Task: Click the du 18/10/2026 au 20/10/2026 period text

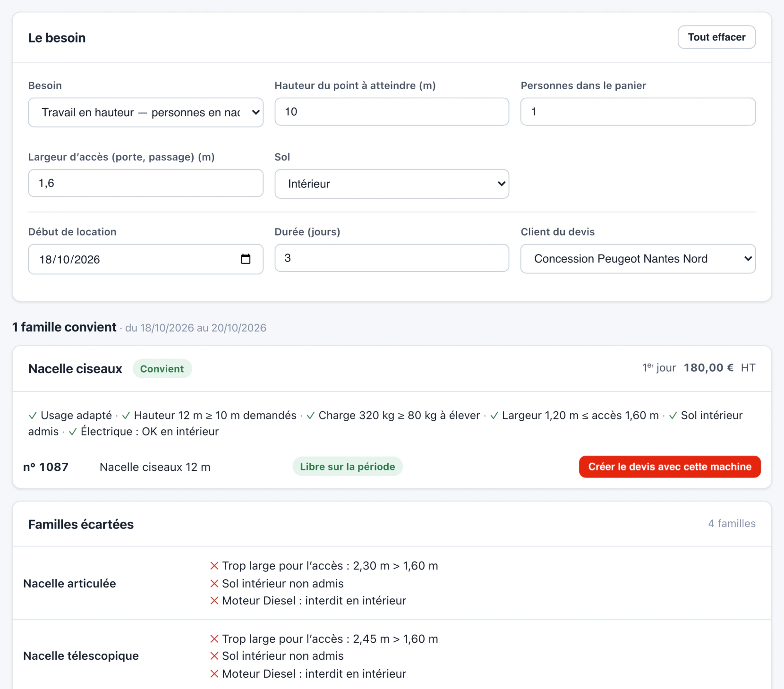Action: (x=196, y=328)
